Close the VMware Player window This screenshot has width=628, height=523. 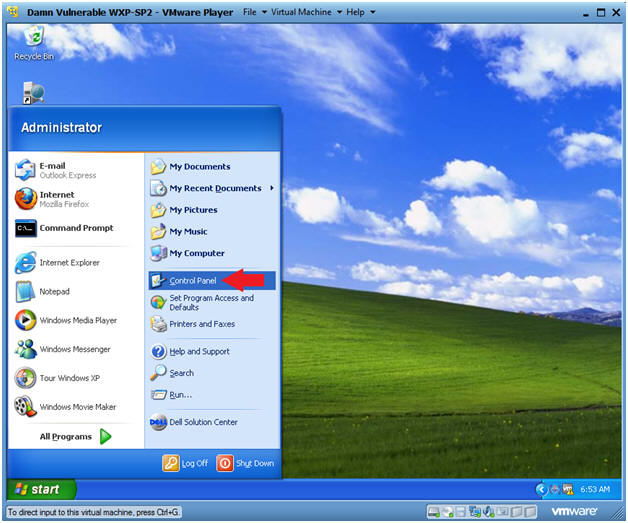(x=616, y=12)
